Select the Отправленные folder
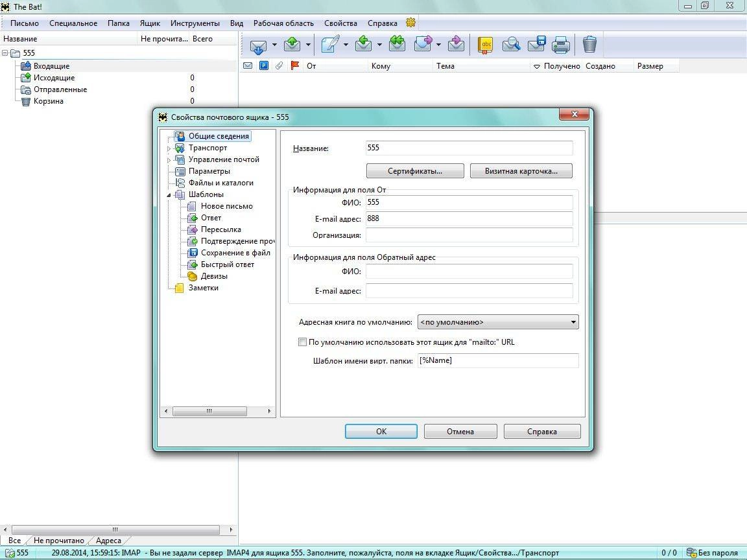 (60, 89)
